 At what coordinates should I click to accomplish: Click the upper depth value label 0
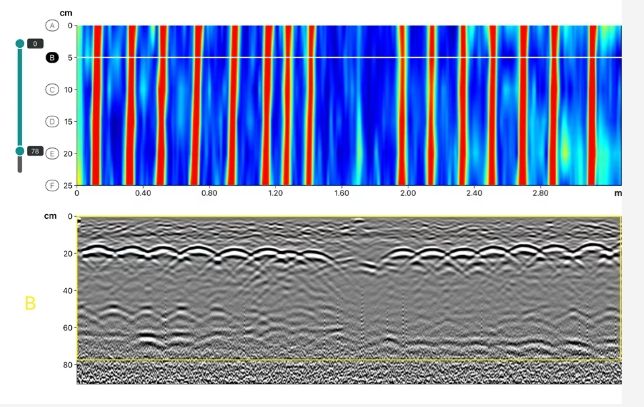click(35, 44)
